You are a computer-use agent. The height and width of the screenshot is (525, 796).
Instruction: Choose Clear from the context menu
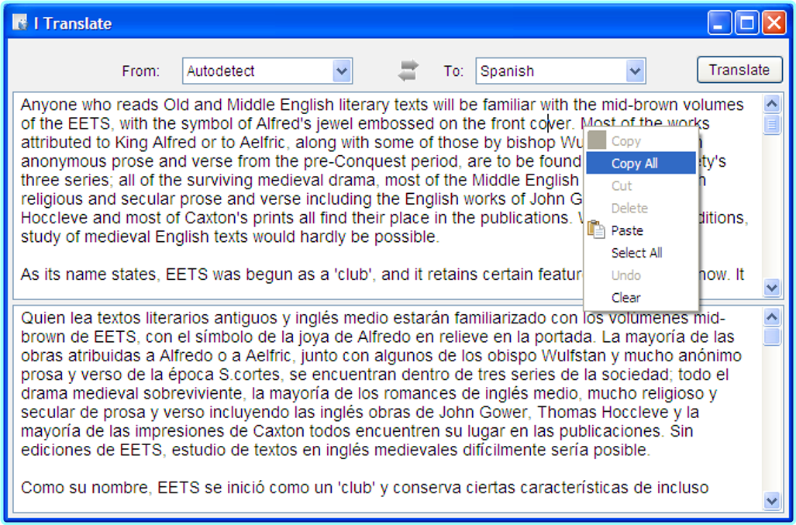641,298
